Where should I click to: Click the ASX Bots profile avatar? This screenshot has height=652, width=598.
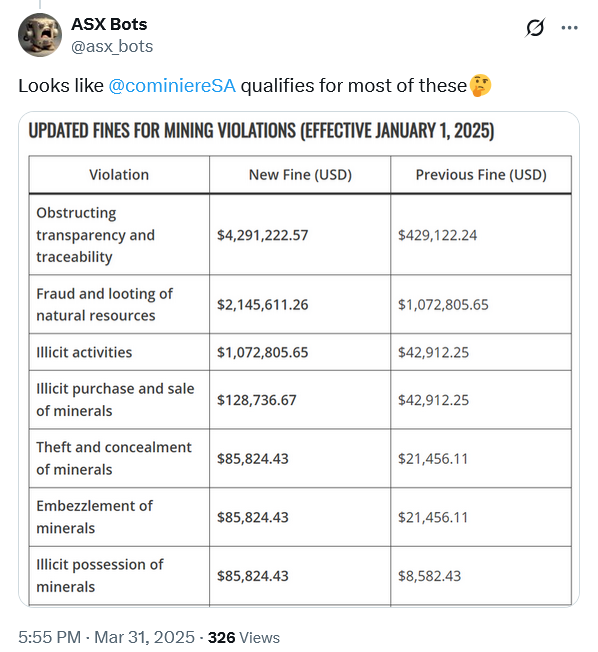[40, 35]
